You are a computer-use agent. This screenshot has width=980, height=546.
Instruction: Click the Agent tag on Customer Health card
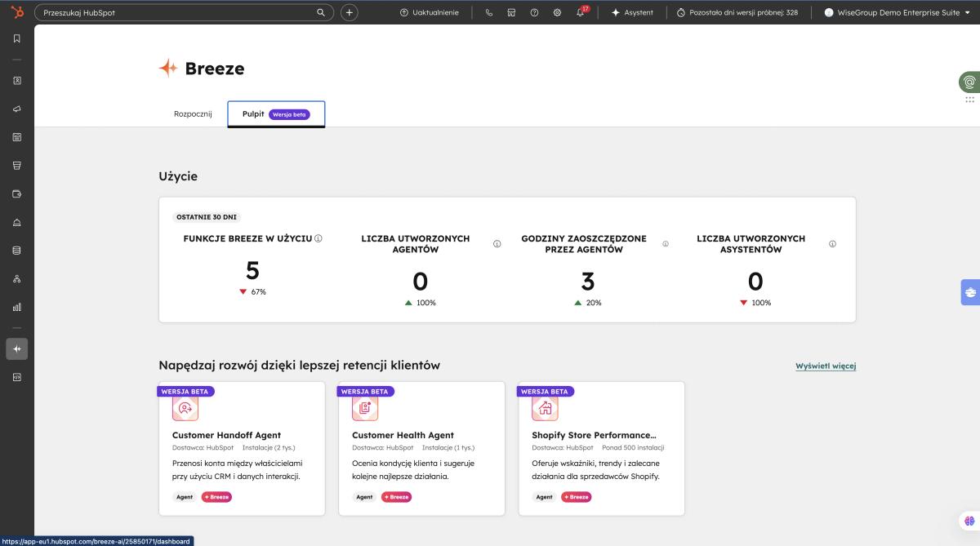[364, 496]
